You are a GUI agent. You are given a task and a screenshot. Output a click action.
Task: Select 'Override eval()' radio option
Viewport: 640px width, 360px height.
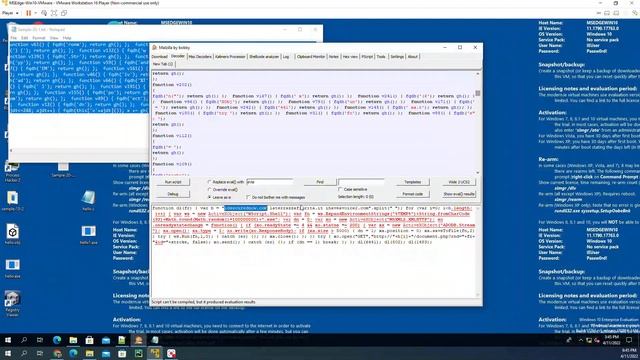point(209,190)
